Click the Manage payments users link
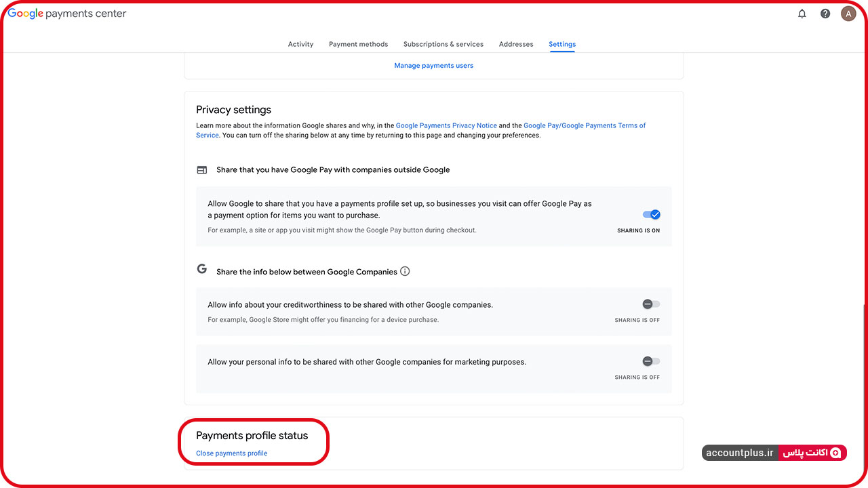Viewport: 868px width, 488px height. pos(434,66)
